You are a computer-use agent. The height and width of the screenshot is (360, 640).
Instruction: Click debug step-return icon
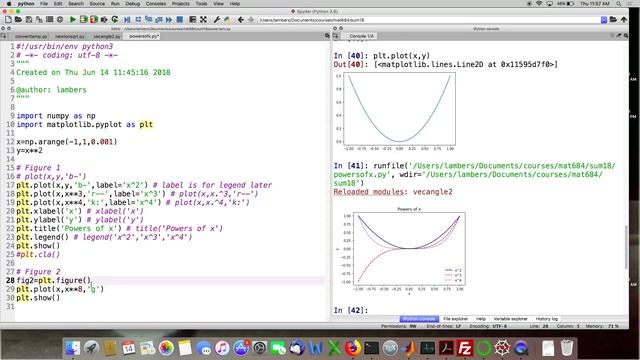click(x=158, y=20)
